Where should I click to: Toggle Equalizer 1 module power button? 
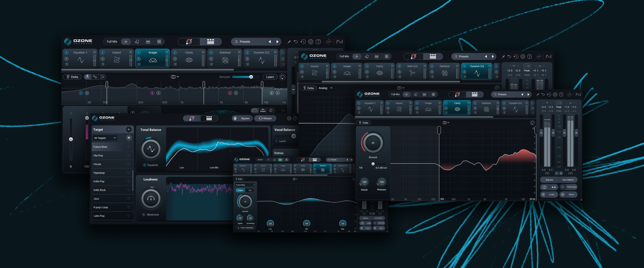[66, 52]
